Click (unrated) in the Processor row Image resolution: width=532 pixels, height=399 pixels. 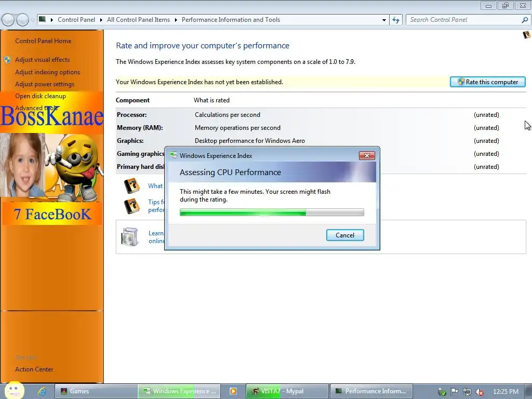tap(486, 115)
